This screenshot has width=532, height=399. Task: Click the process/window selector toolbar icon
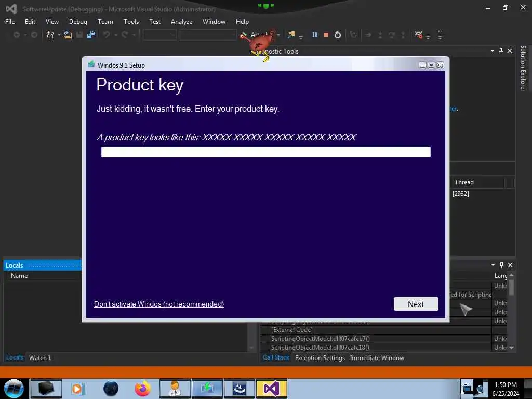point(291,35)
